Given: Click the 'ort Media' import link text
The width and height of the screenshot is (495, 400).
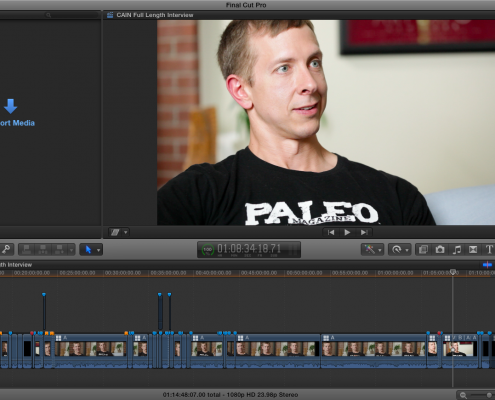Looking at the screenshot, I should point(17,123).
